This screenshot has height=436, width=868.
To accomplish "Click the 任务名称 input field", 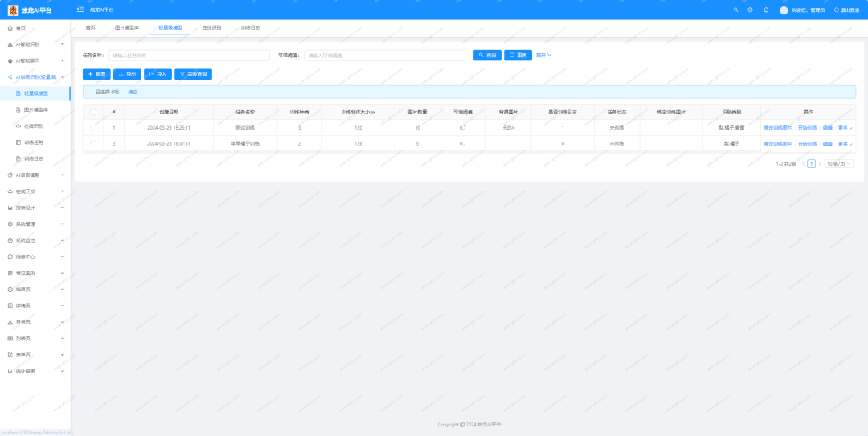I will [189, 56].
